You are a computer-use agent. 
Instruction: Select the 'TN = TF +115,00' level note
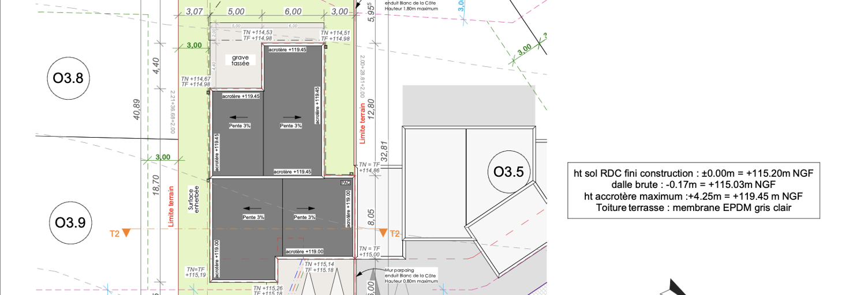[x=369, y=251]
